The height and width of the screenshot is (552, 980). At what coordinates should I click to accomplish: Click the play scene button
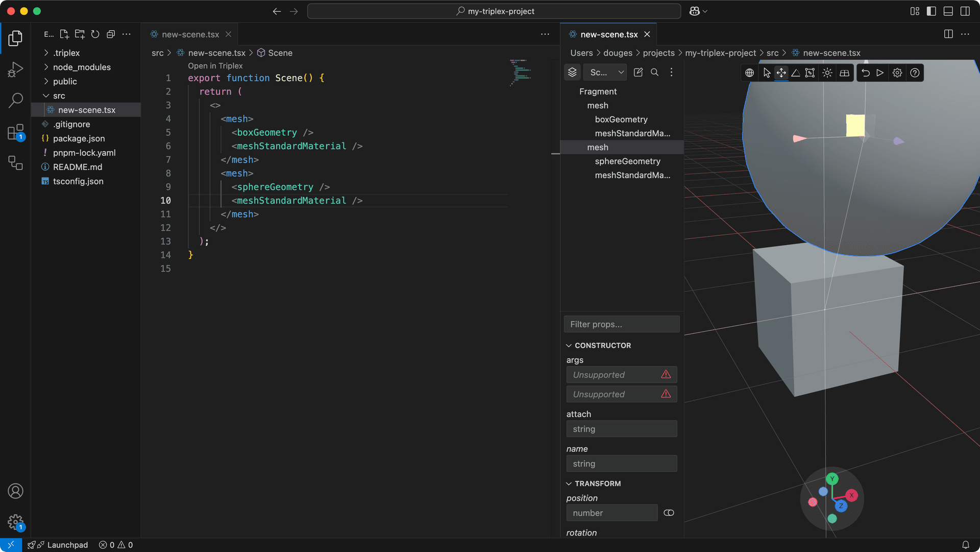tap(880, 73)
